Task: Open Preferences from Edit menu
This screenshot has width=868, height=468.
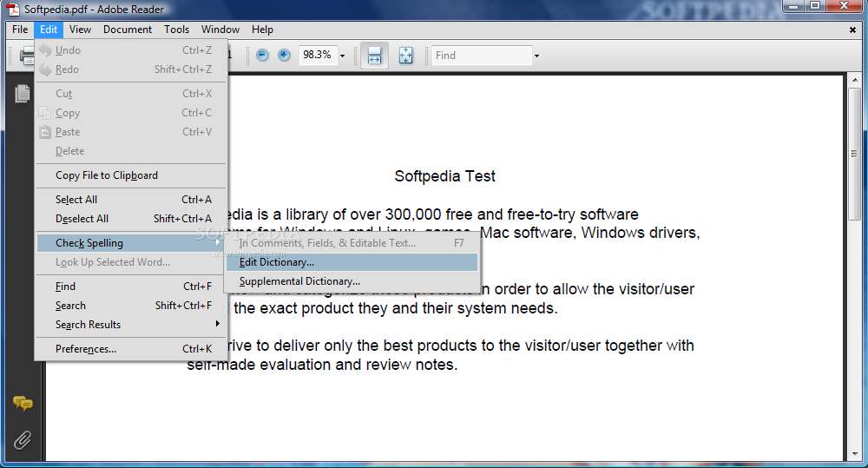Action: click(131, 349)
